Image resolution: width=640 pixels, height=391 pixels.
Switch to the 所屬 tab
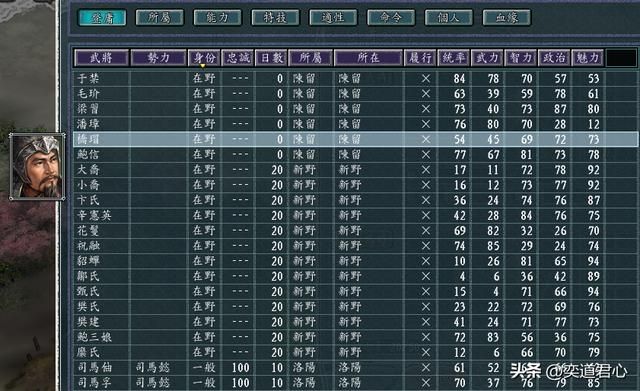click(159, 18)
